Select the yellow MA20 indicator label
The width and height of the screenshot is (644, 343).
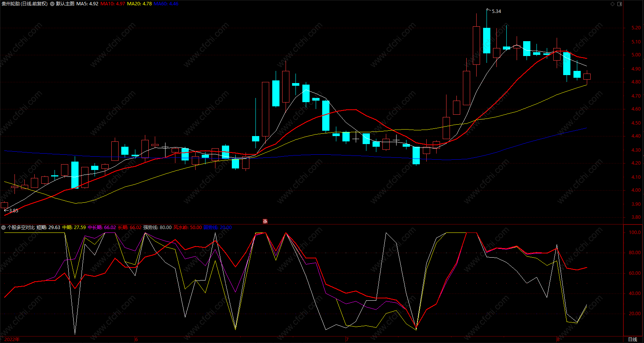pyautogui.click(x=140, y=4)
